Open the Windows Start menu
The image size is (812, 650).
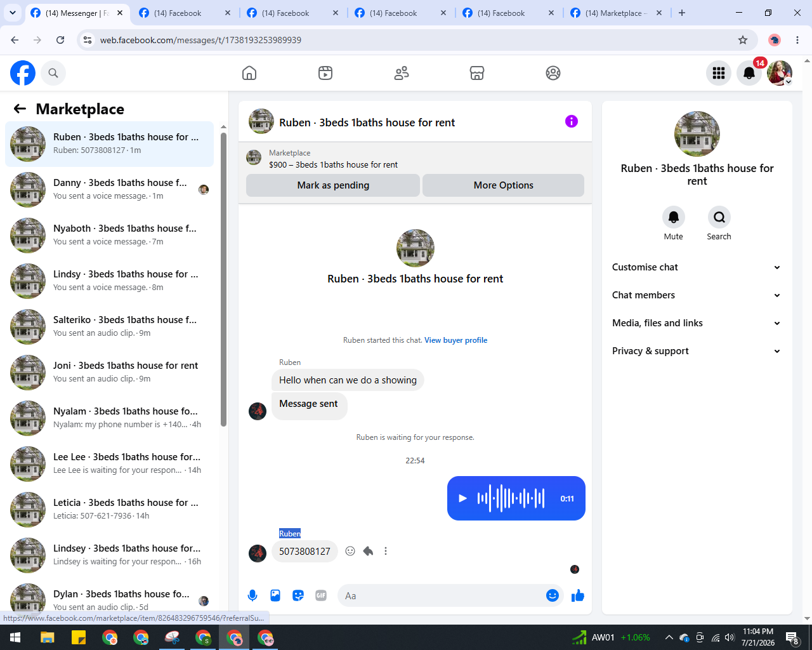click(15, 637)
